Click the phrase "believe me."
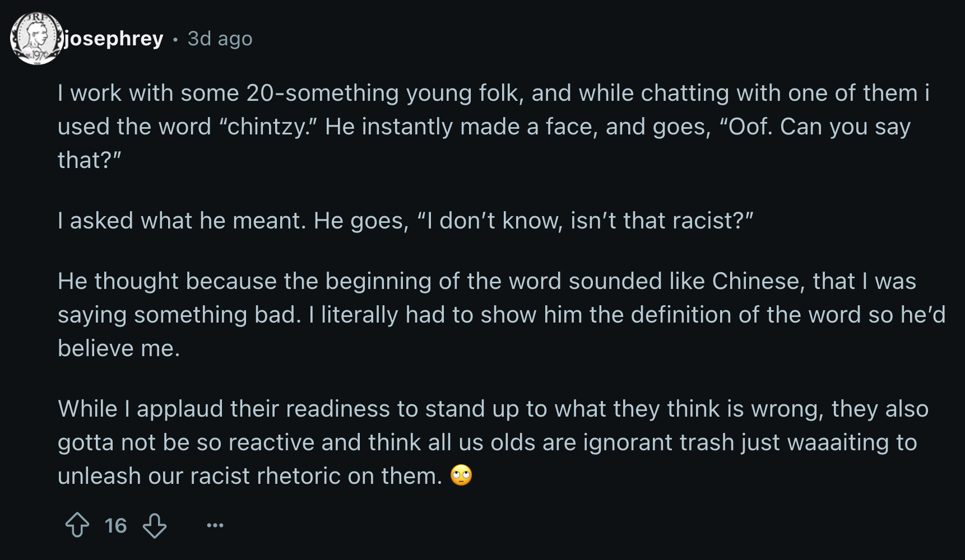 point(119,348)
